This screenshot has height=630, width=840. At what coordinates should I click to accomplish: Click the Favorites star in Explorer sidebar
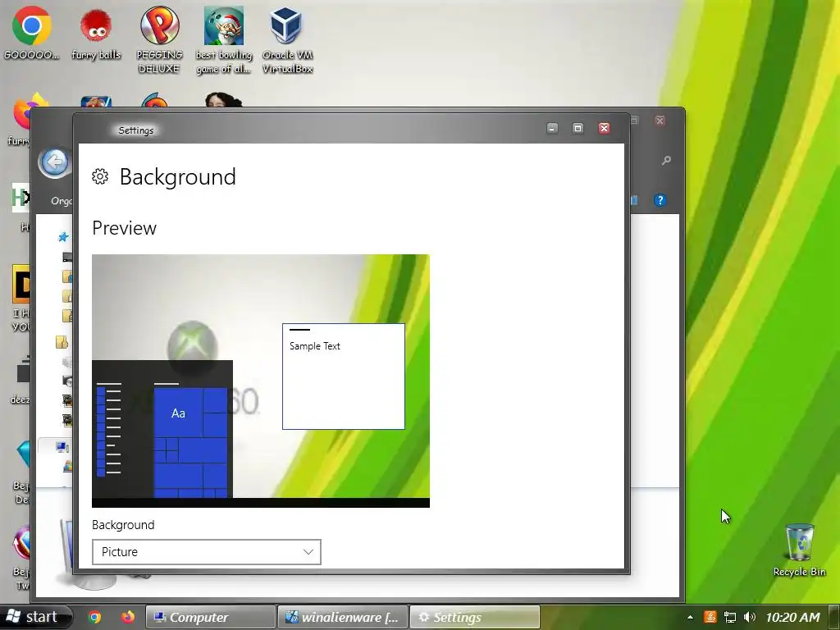click(64, 236)
